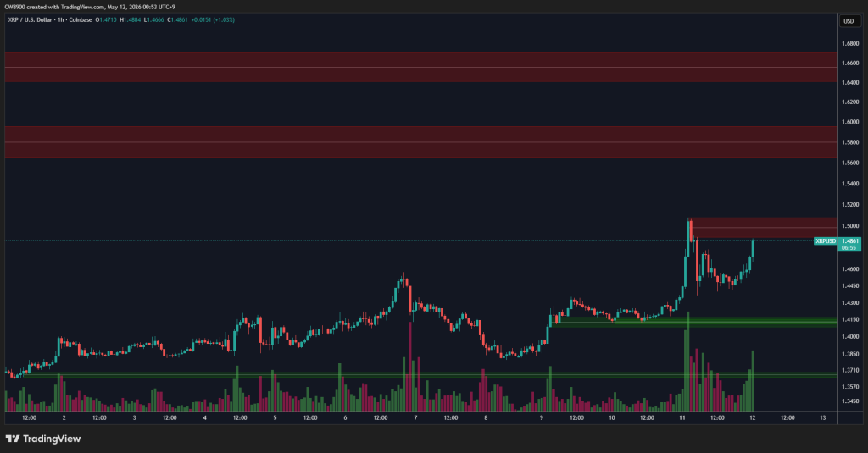The image size is (868, 453).
Task: Click the change value +0.0151 (+1.03%)
Action: [x=213, y=20]
